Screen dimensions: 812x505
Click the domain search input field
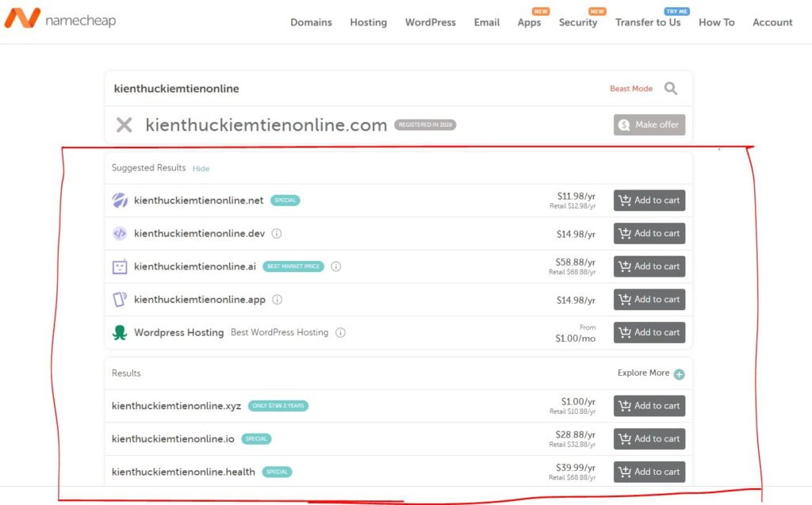358,89
